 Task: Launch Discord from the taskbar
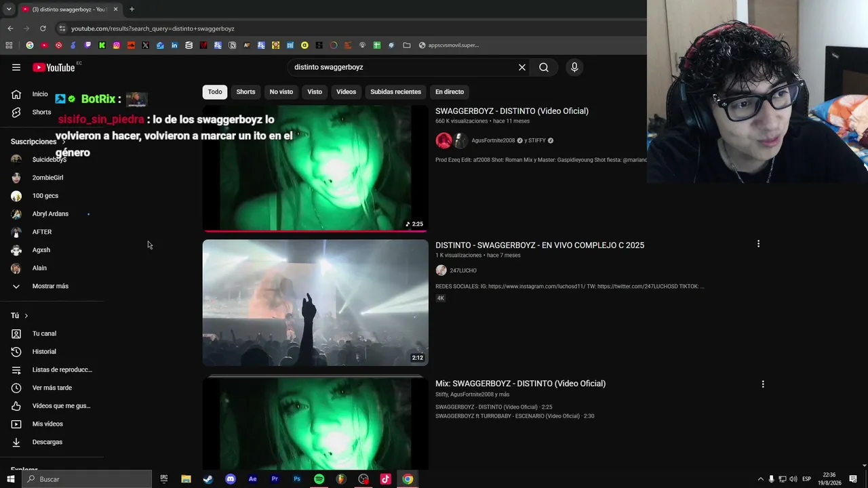231,479
